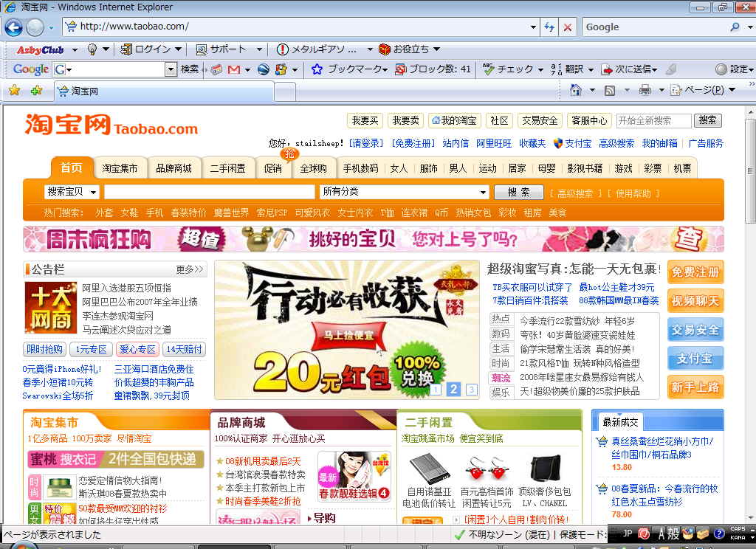Click the IME help question mark in tray
Viewport: 756px width, 549px height.
coord(719,534)
